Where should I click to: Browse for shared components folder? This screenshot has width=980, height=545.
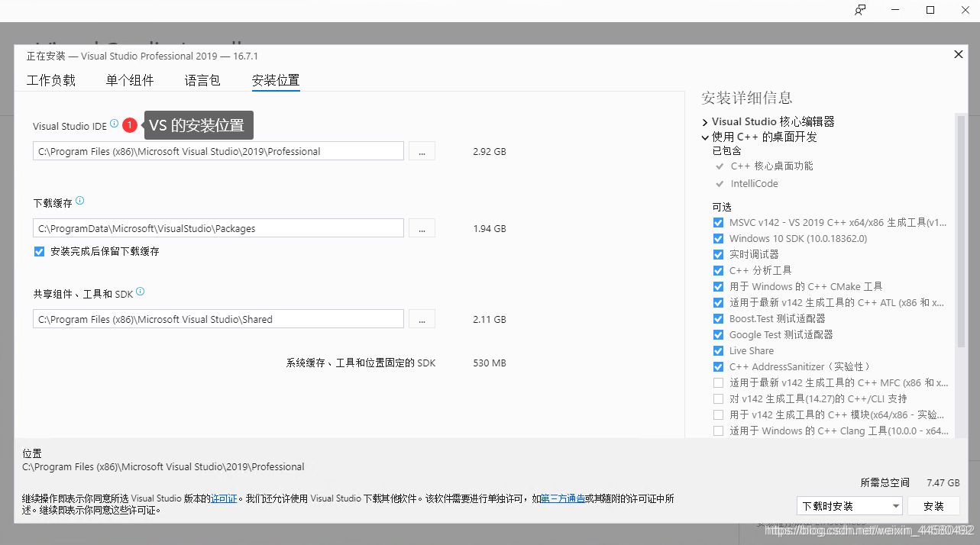pyautogui.click(x=422, y=319)
